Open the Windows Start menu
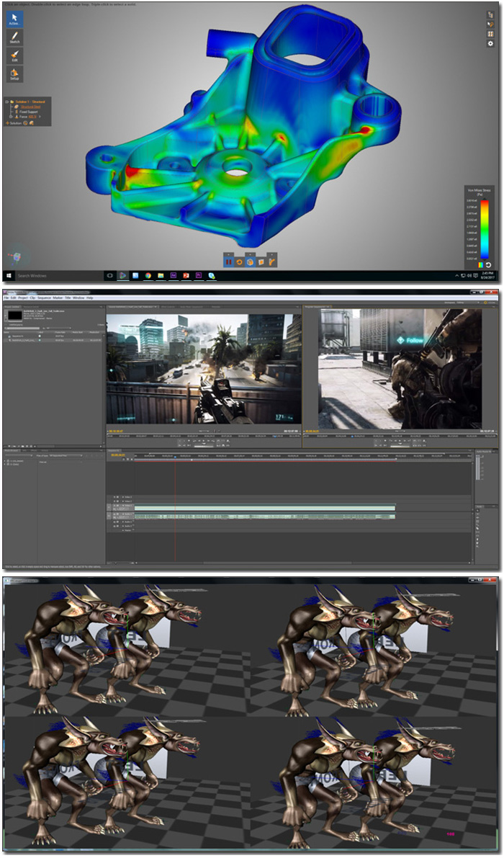The image size is (504, 858). [8, 276]
